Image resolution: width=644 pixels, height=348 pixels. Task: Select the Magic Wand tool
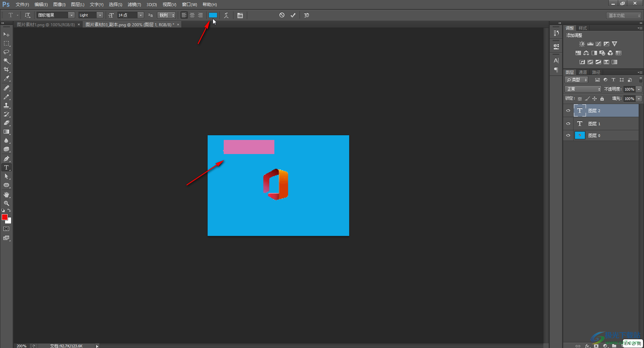[x=6, y=61]
